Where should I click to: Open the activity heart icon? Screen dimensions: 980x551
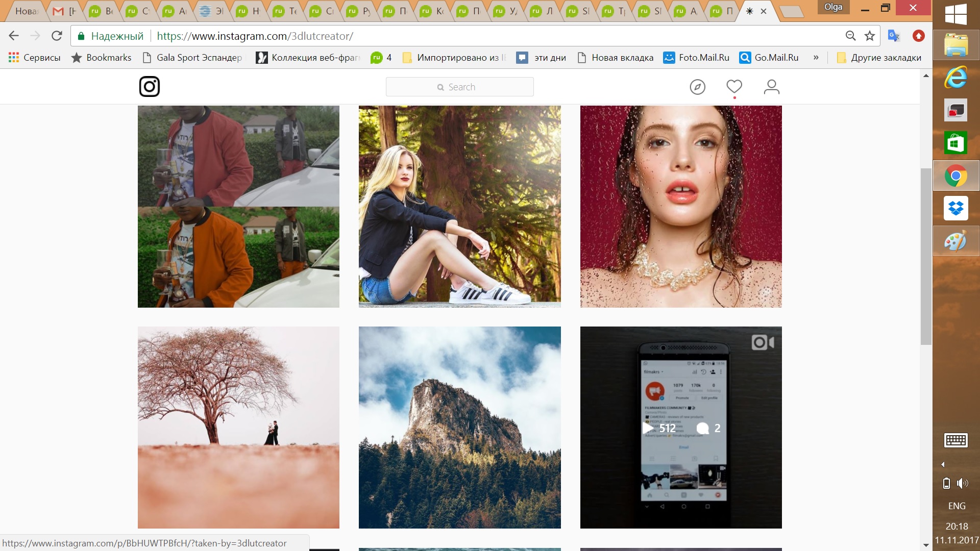click(734, 87)
